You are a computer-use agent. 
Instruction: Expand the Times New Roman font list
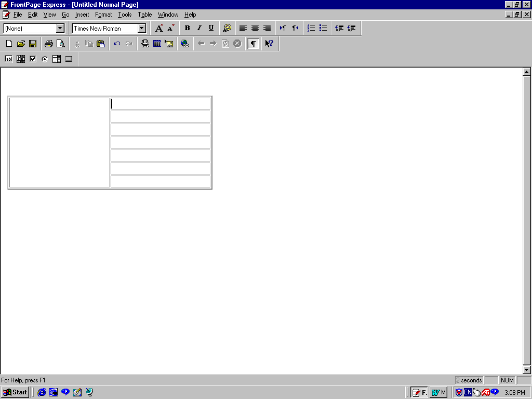tap(141, 29)
